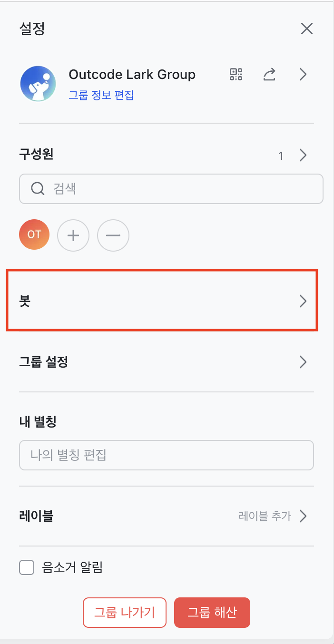Open the 그룹 설정 section
Screen dimensions: 334x644
pyautogui.click(x=162, y=362)
